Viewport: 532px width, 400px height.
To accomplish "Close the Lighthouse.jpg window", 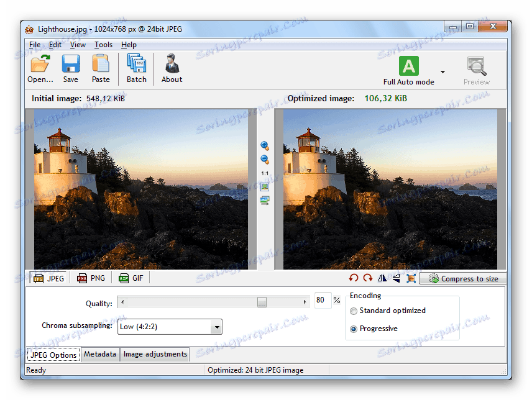I will click(x=493, y=27).
